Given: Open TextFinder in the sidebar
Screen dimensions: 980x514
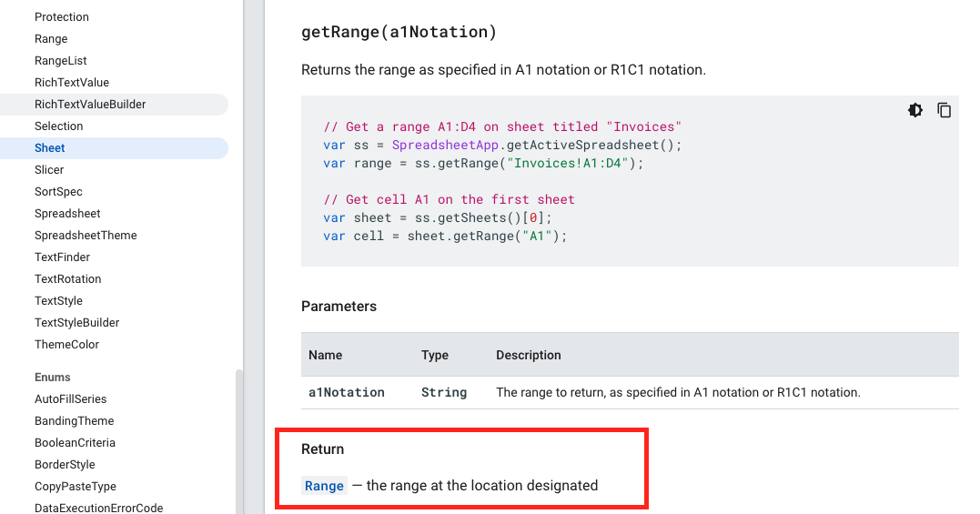Looking at the screenshot, I should (62, 257).
